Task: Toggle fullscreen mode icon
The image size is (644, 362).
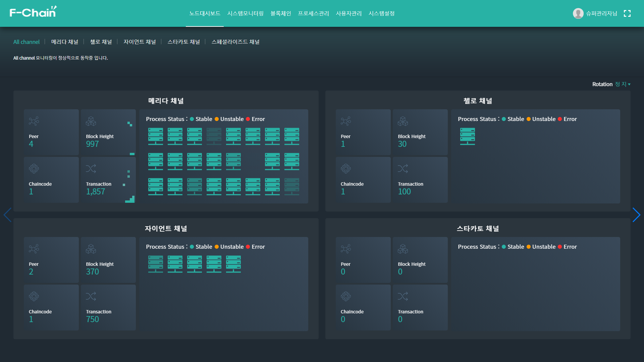Action: 627,13
